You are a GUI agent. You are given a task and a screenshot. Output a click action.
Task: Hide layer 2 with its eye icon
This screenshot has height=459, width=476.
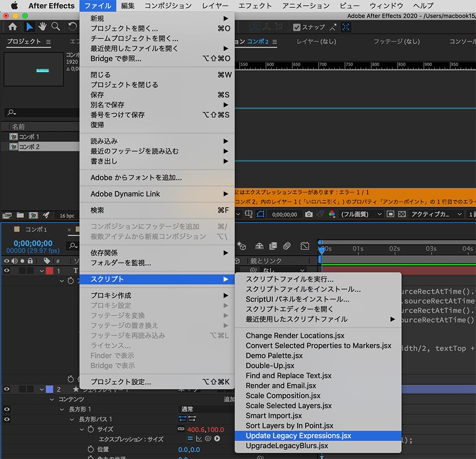pyautogui.click(x=7, y=389)
